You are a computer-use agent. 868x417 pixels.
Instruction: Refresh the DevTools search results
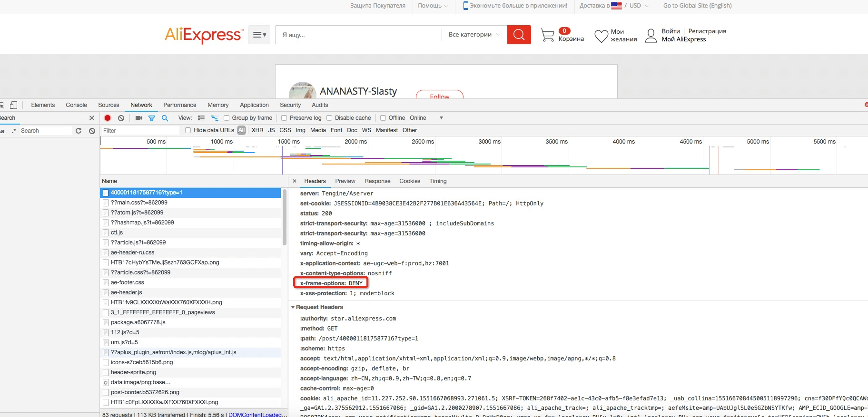pos(79,131)
